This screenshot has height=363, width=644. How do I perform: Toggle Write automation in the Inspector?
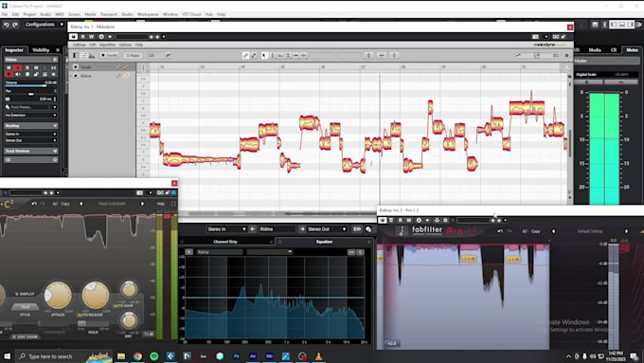[x=36, y=67]
